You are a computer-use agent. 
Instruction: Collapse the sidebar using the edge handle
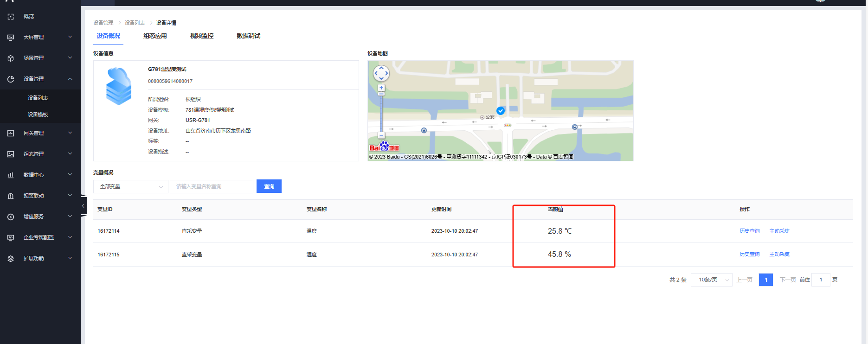(x=83, y=205)
